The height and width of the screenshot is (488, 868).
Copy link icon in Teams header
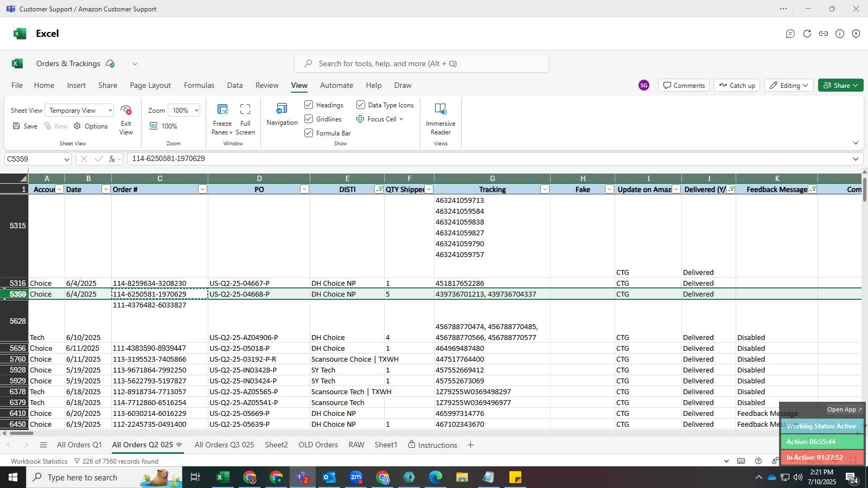point(824,34)
